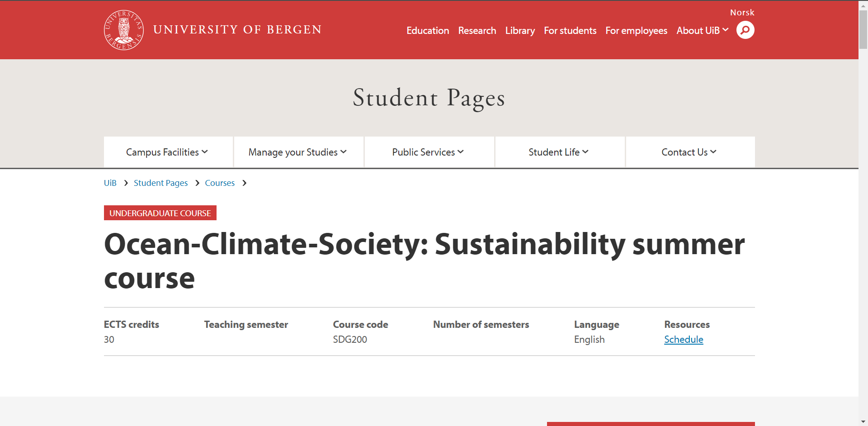Open the search magnifier icon

745,30
